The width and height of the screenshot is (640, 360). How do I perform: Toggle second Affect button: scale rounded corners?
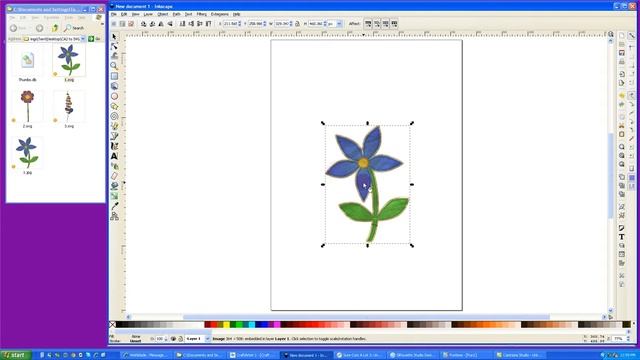tap(377, 24)
